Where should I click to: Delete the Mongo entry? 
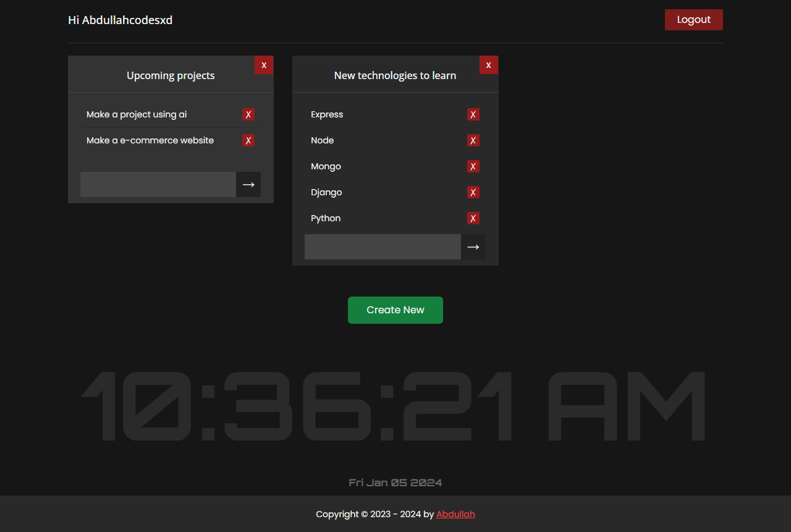(473, 166)
